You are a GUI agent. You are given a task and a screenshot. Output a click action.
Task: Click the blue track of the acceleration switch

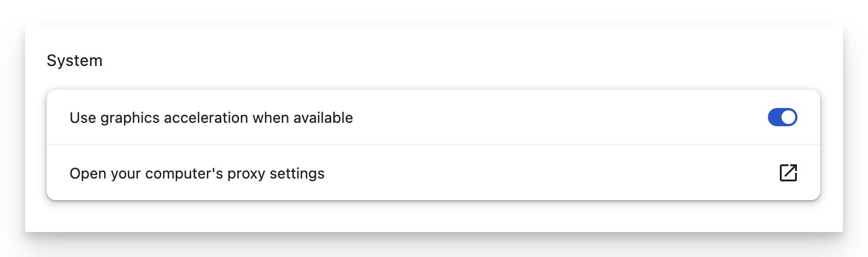(775, 118)
